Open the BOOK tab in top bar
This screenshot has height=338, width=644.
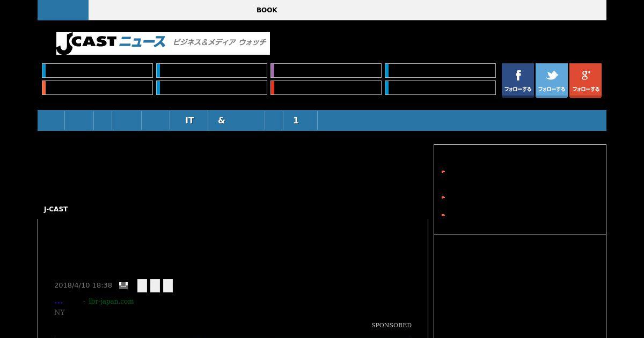267,10
